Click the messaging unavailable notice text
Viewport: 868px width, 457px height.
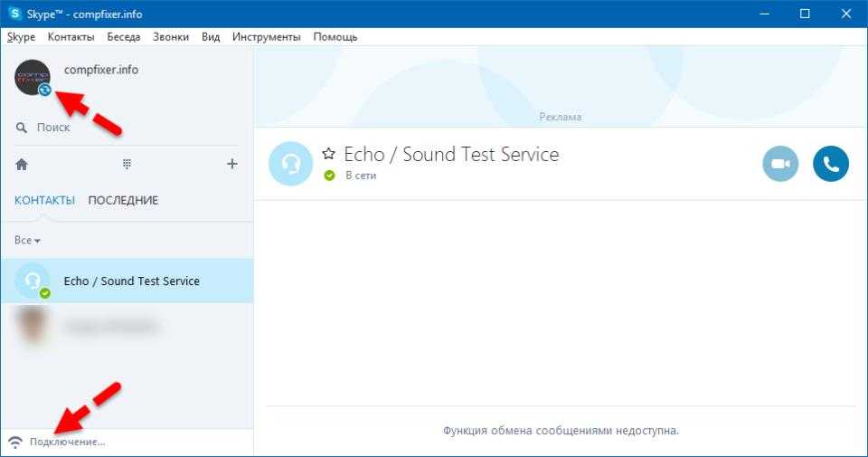(561, 431)
